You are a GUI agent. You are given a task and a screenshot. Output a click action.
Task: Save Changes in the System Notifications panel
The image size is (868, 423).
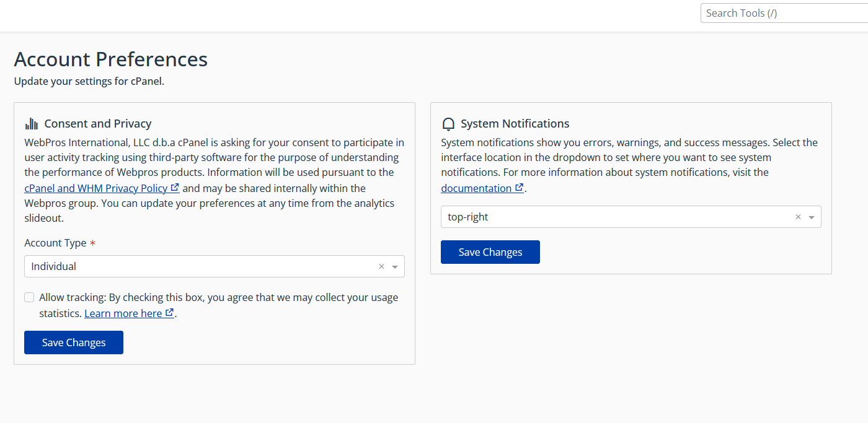pyautogui.click(x=490, y=251)
